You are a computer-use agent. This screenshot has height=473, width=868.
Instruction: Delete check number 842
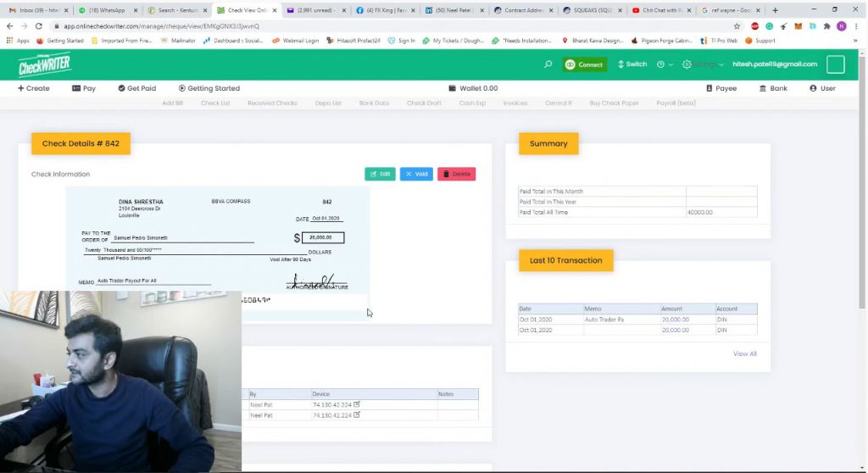[456, 174]
